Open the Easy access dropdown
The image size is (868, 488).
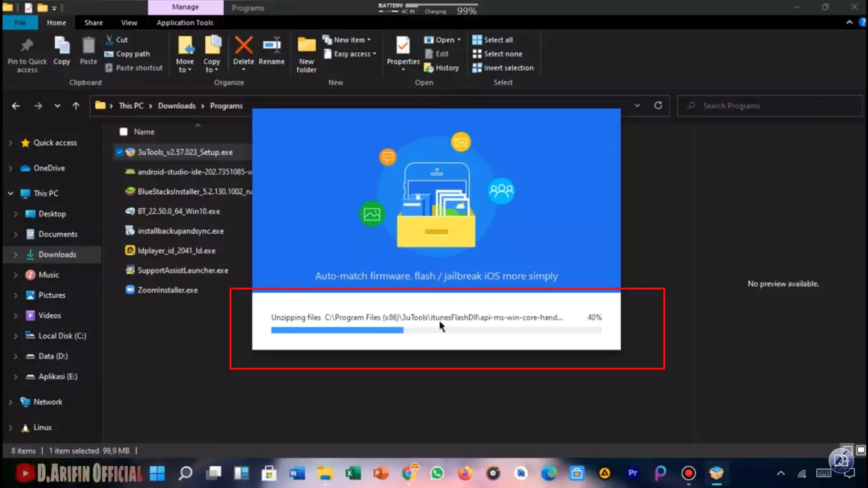tap(349, 54)
